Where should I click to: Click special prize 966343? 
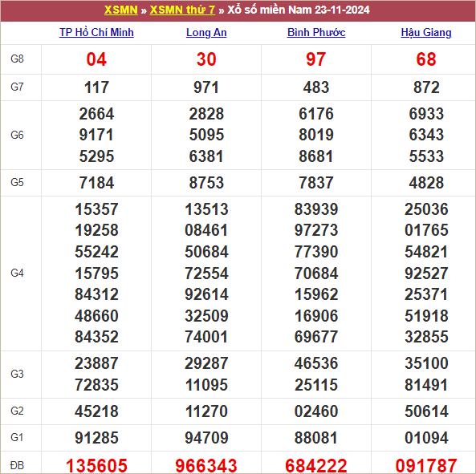click(x=206, y=465)
